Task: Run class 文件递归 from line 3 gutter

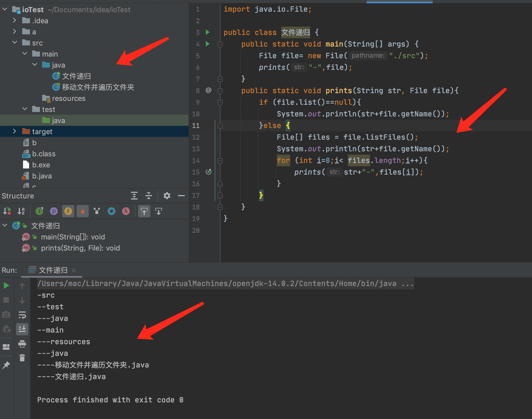Action: 207,32
